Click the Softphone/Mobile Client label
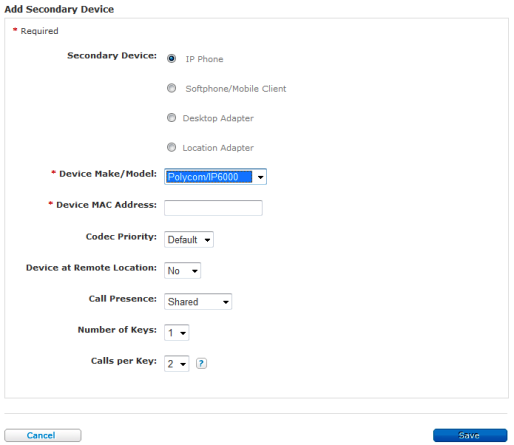The height and width of the screenshot is (445, 514). tap(236, 89)
